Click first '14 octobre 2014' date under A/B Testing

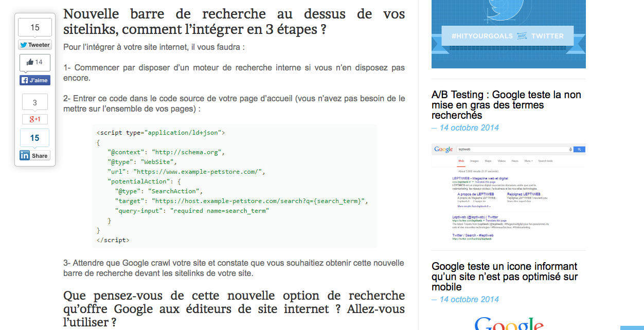pyautogui.click(x=469, y=127)
